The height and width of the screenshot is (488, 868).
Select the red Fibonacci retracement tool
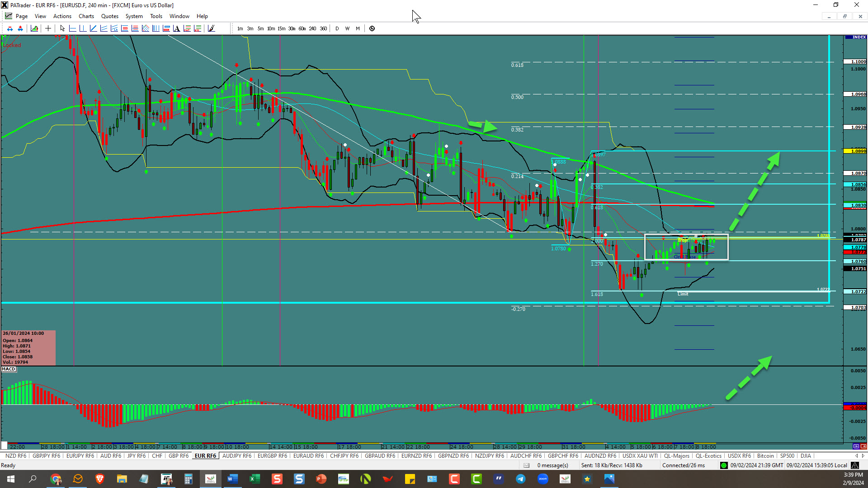click(124, 28)
